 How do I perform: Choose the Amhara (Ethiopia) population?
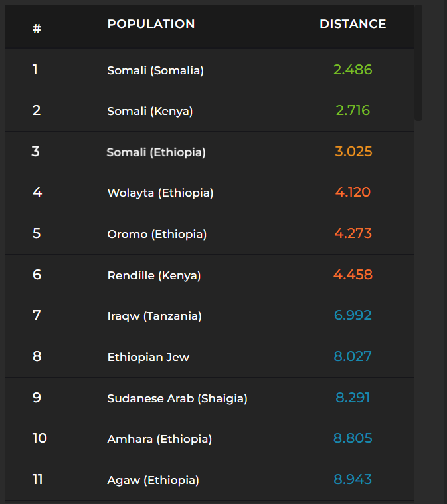click(159, 439)
